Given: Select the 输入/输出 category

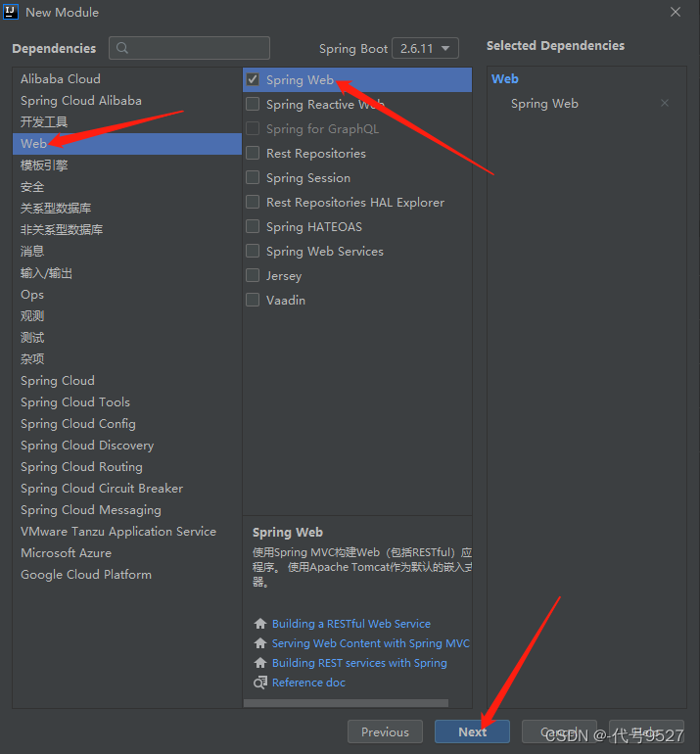Looking at the screenshot, I should [127, 273].
